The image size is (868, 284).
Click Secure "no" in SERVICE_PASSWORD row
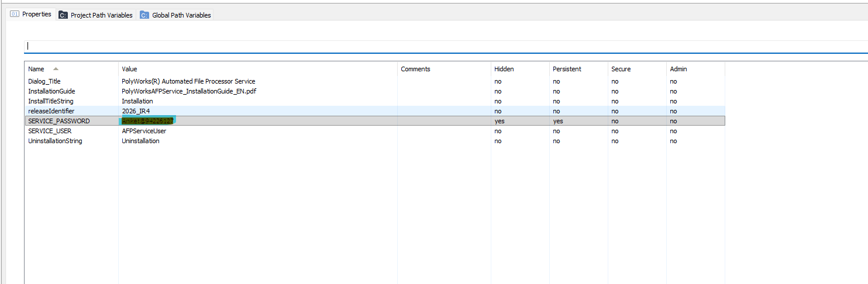point(615,121)
